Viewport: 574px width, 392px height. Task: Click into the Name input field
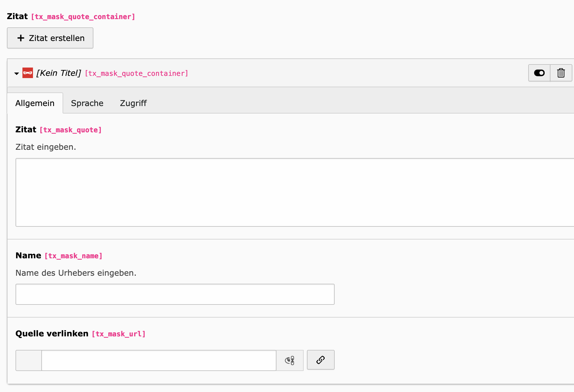(x=175, y=294)
